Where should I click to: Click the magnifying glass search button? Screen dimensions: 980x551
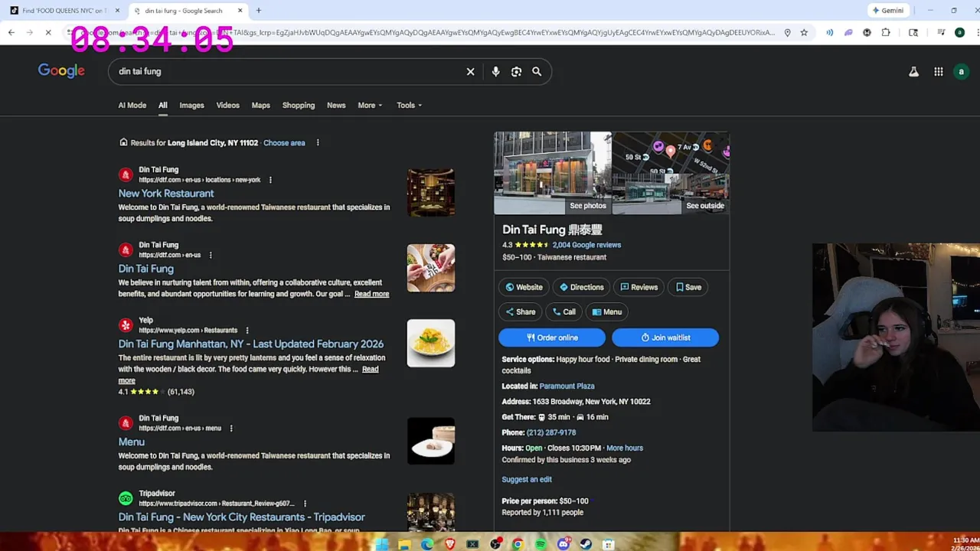pyautogui.click(x=537, y=71)
